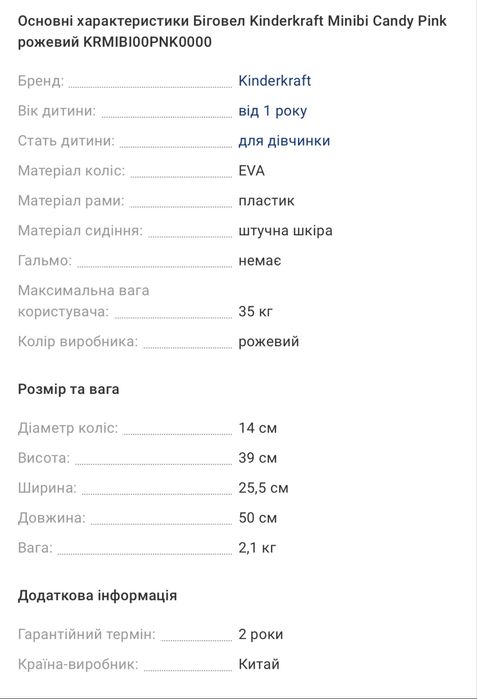Viewport: 477px width, 699px height.
Task: Click the 25,5 см width value
Action: pyautogui.click(x=263, y=488)
